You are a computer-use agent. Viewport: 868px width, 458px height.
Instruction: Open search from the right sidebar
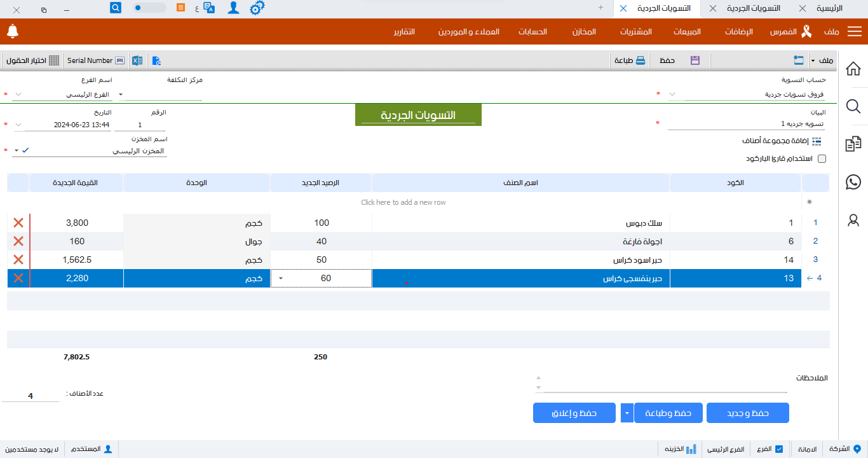click(853, 107)
